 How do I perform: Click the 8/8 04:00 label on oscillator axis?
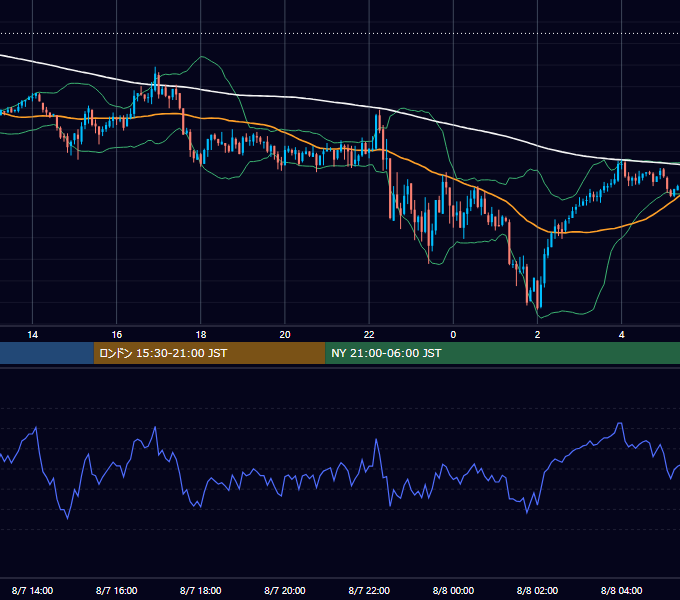pyautogui.click(x=621, y=590)
